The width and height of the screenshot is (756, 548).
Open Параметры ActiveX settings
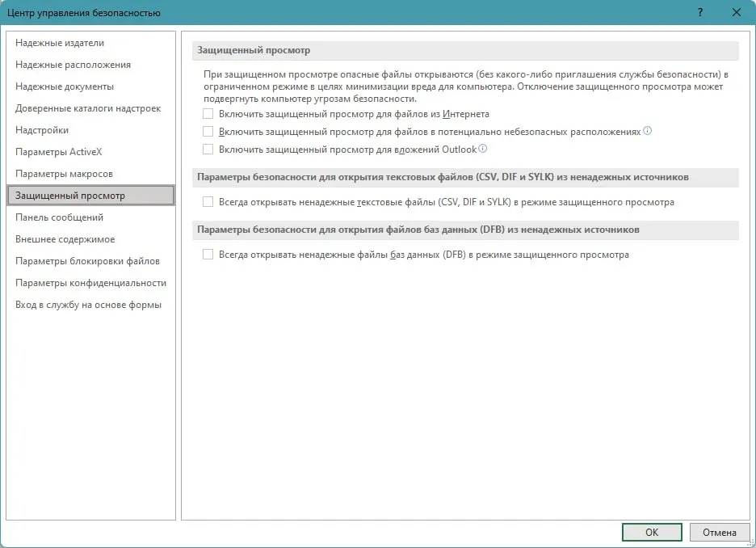click(59, 152)
